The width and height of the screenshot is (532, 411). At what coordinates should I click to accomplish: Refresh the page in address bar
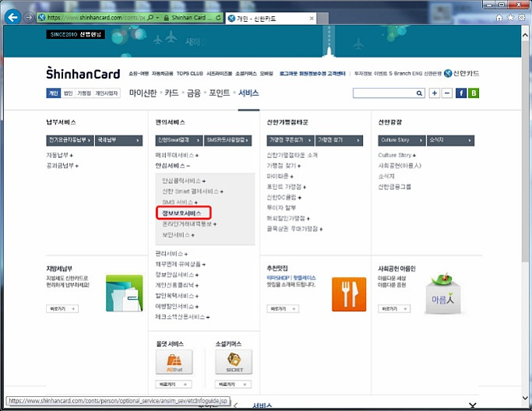218,18
